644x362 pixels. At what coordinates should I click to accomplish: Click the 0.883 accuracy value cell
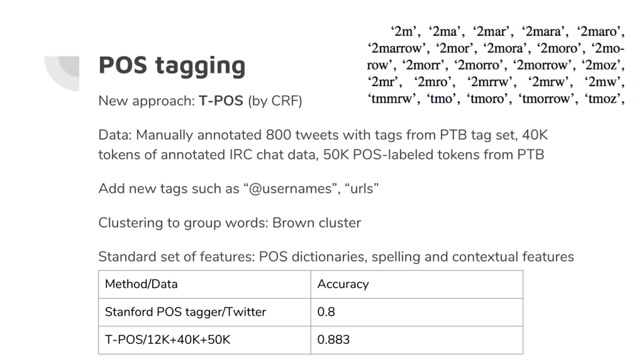click(417, 340)
